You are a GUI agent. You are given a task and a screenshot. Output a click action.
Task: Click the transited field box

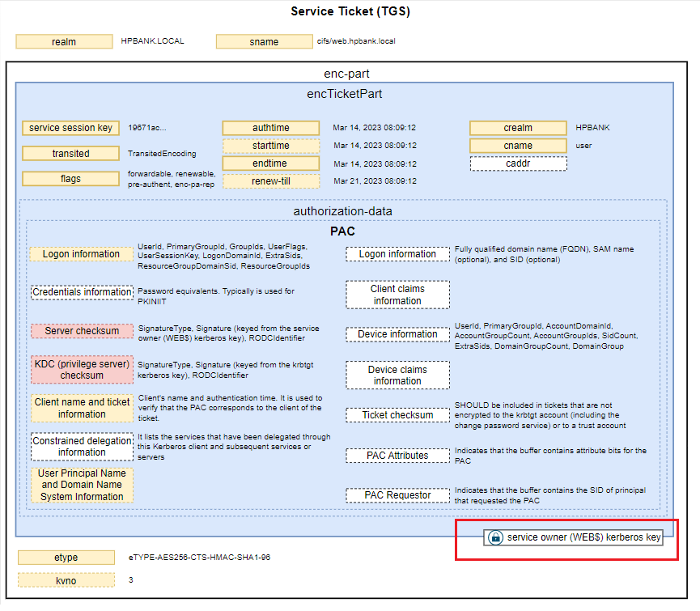[x=70, y=153]
